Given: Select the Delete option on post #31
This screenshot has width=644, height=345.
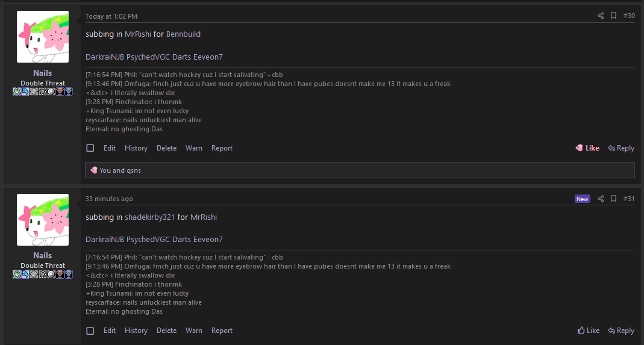Looking at the screenshot, I should click(166, 330).
